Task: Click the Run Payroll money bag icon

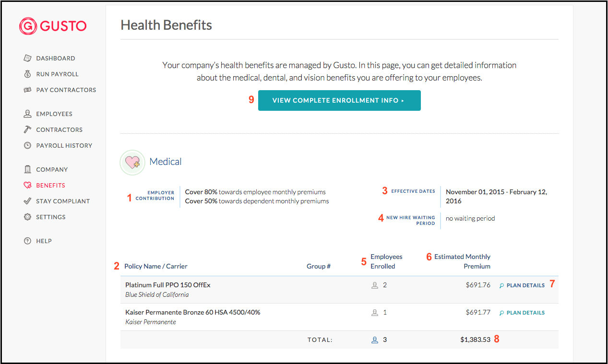Action: 27,74
